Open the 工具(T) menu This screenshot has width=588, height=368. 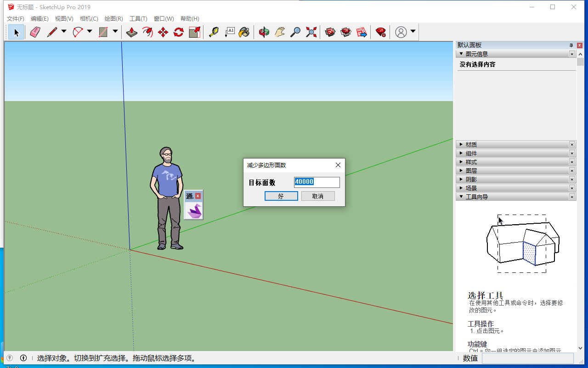pos(138,19)
